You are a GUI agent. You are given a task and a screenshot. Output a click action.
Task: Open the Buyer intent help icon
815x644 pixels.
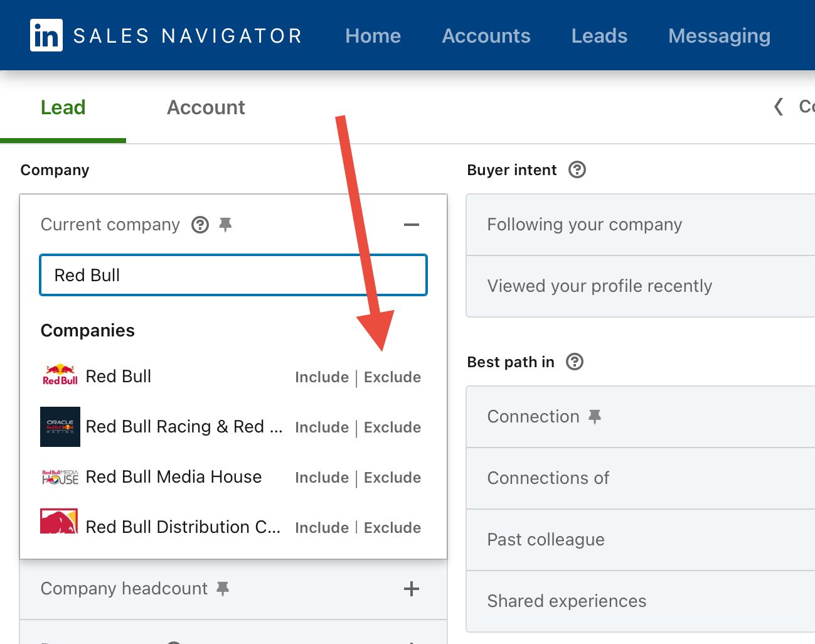(x=577, y=170)
